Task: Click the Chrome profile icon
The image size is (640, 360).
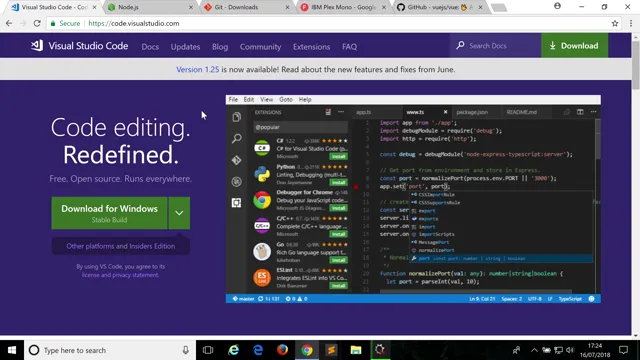Action: (x=557, y=6)
